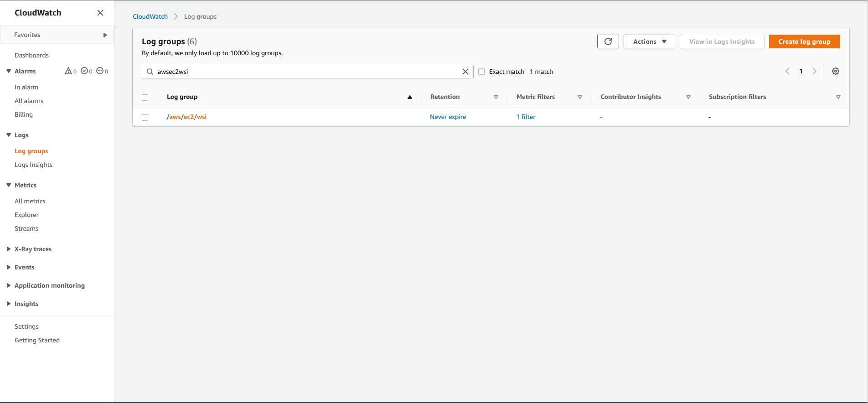Screen dimensions: 868x403
Task: Expand the Events section
Action: (9, 267)
